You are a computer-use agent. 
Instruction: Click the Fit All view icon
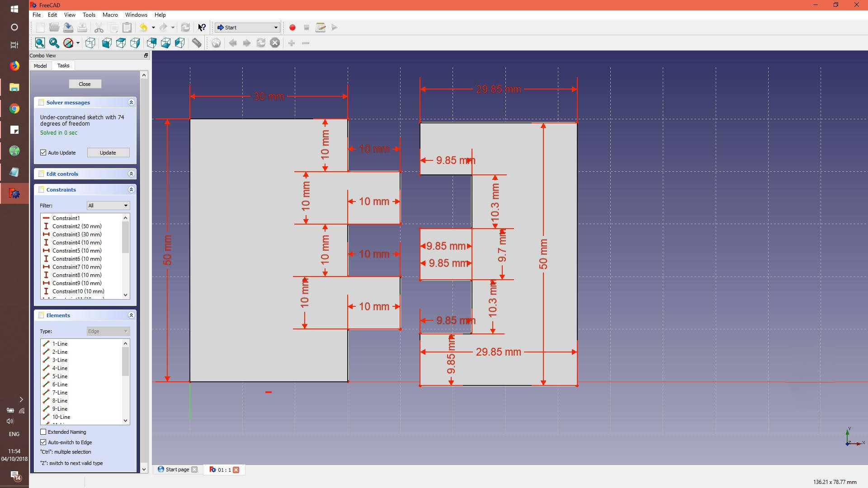(40, 43)
